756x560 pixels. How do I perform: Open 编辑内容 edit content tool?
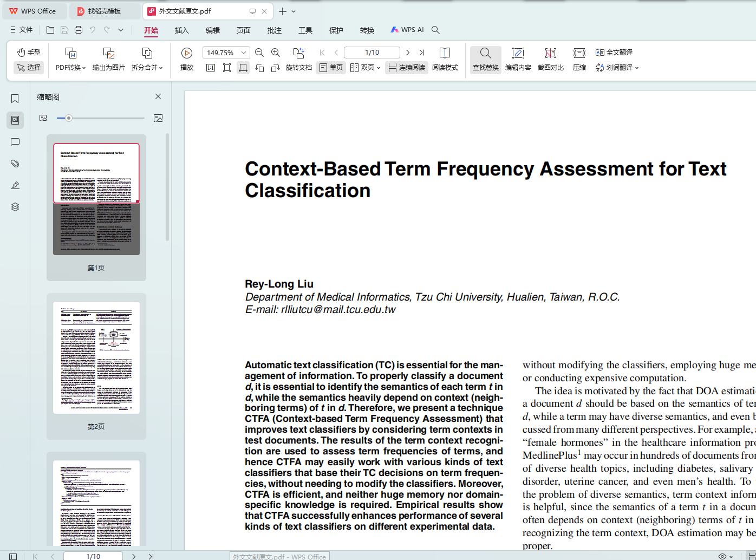pos(518,59)
